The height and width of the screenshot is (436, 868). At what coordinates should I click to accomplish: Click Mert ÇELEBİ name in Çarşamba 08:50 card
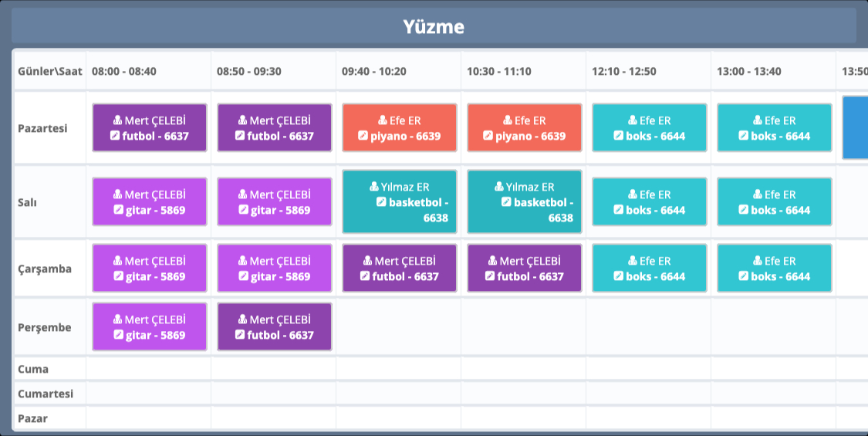click(x=280, y=261)
